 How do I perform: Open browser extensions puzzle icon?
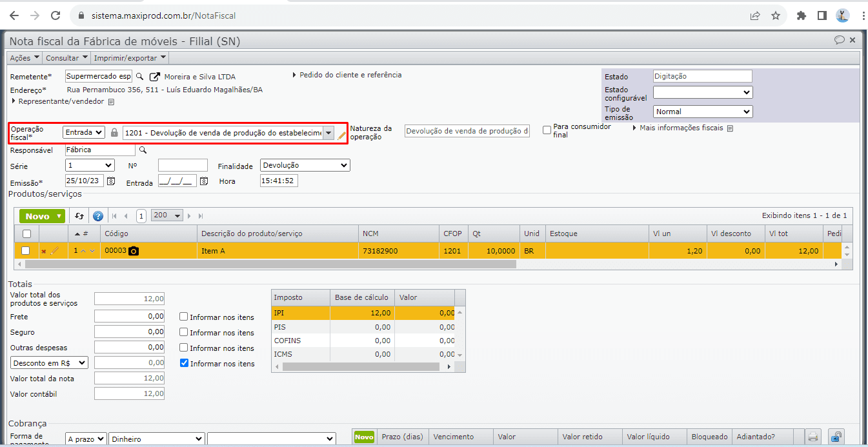point(802,15)
